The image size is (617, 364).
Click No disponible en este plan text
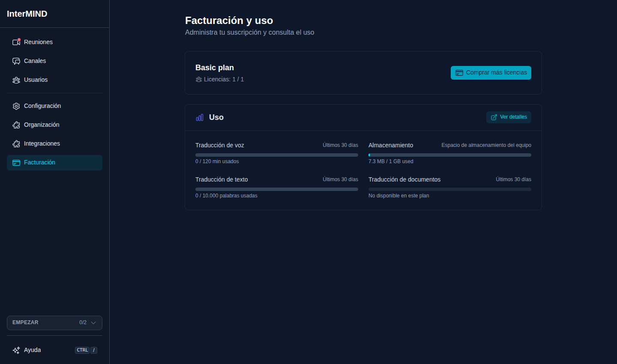pyautogui.click(x=398, y=196)
